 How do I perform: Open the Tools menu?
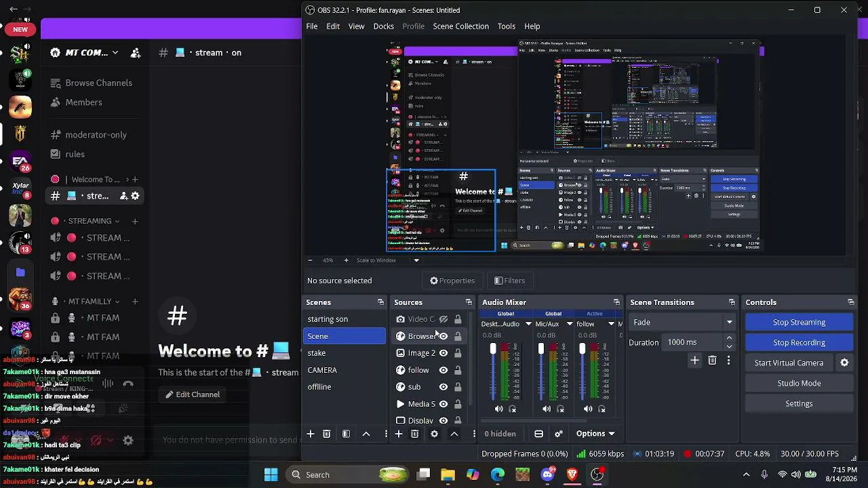point(507,26)
